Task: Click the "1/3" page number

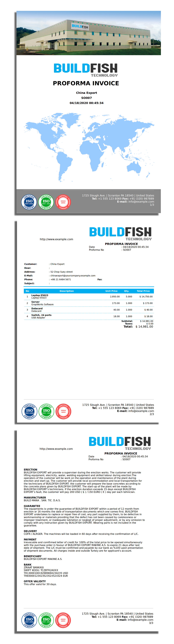Action: point(152,205)
